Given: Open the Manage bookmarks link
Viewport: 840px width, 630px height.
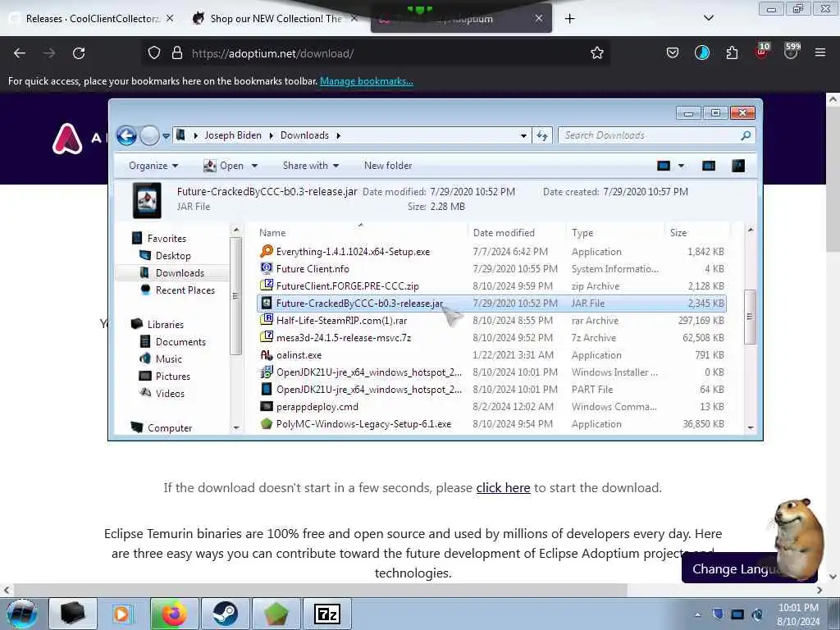Looking at the screenshot, I should coord(367,81).
